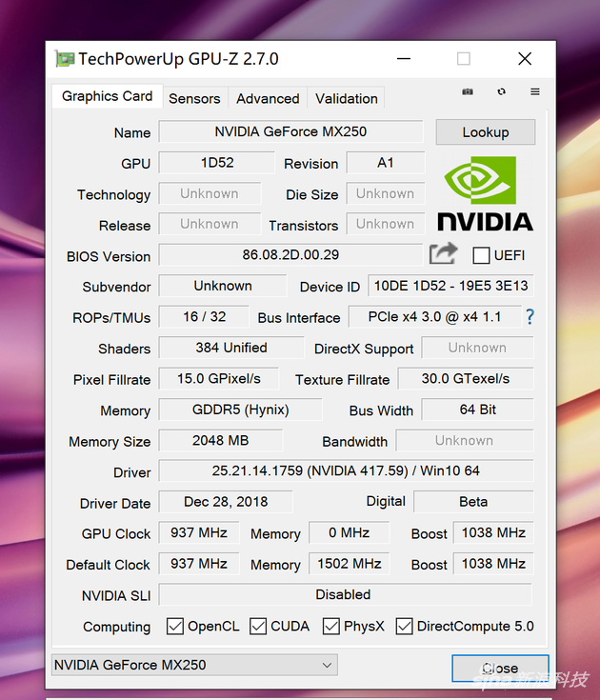
Task: Toggle the OpenCL checkbox
Action: coord(174,626)
